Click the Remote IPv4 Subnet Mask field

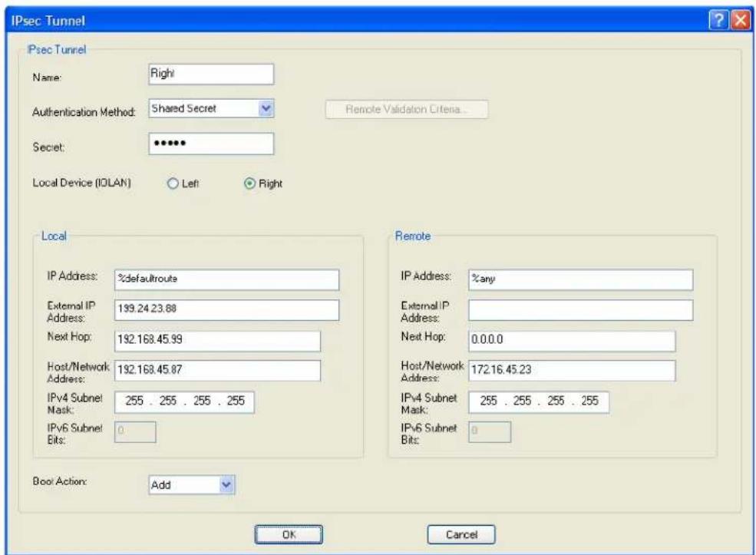[539, 402]
